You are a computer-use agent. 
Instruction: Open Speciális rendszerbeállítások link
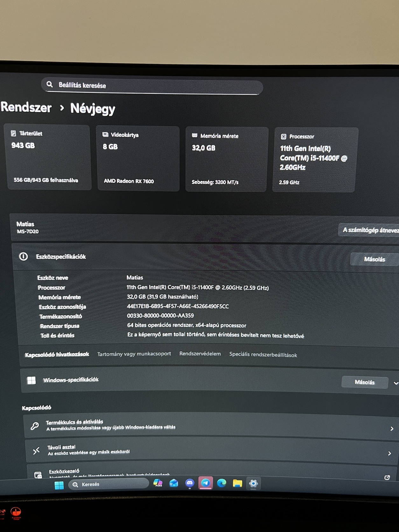[x=263, y=355]
